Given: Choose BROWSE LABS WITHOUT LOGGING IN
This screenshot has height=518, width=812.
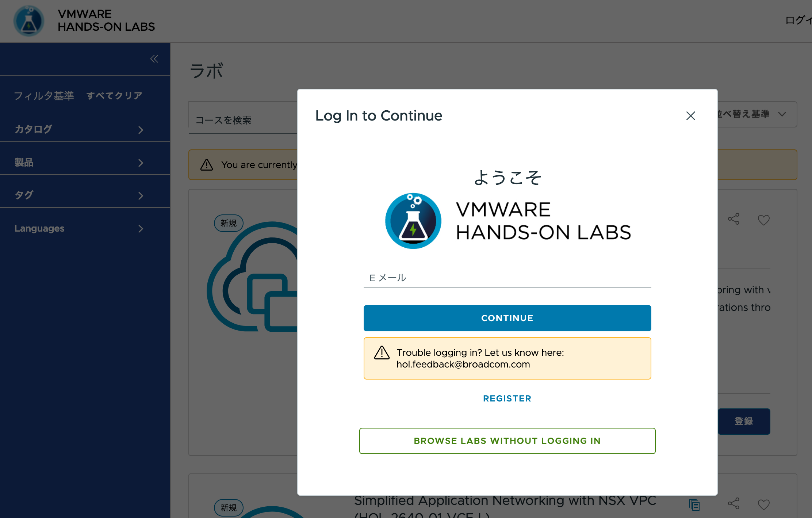Looking at the screenshot, I should click(507, 441).
